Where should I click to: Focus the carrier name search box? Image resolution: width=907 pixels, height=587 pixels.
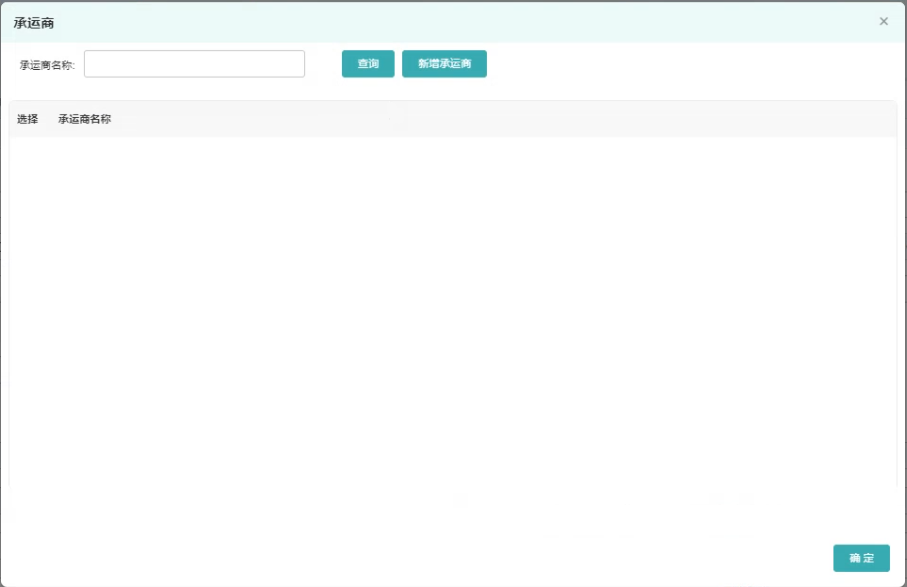coord(194,64)
